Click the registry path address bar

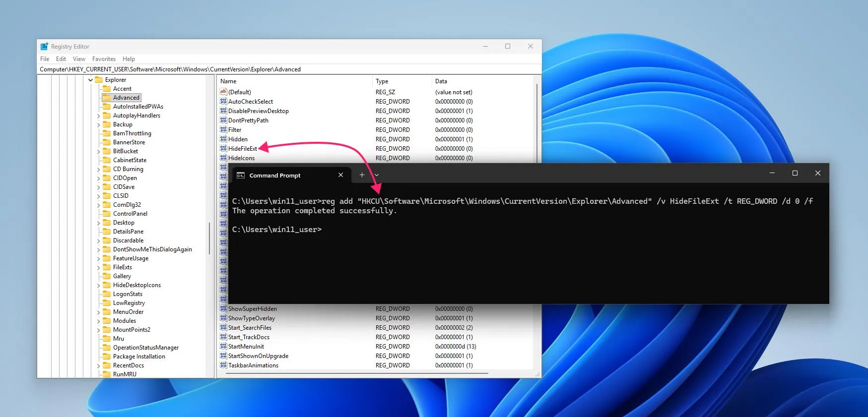pos(289,69)
